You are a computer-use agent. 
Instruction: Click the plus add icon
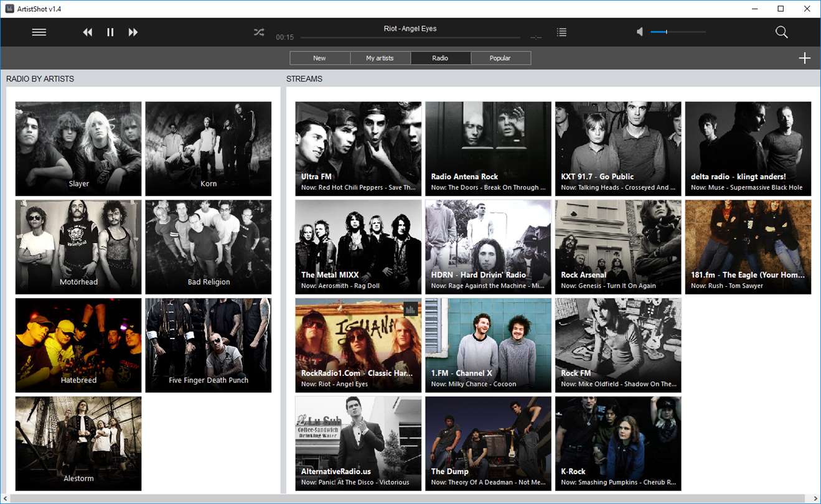(804, 58)
